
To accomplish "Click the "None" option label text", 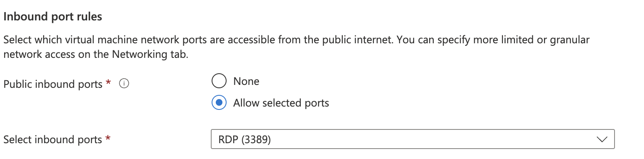I will point(246,81).
